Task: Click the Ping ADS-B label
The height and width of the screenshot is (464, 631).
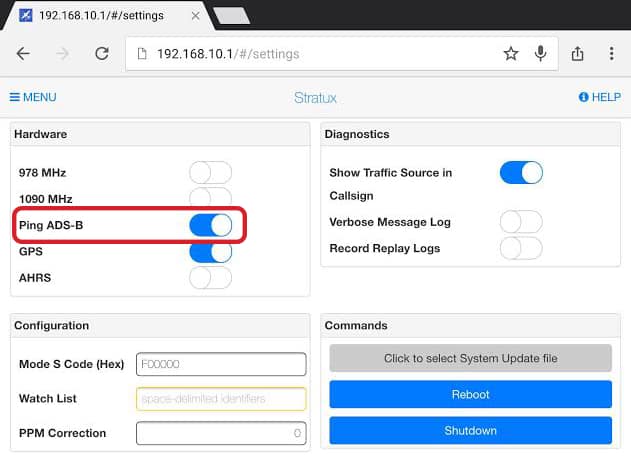Action: click(x=51, y=225)
